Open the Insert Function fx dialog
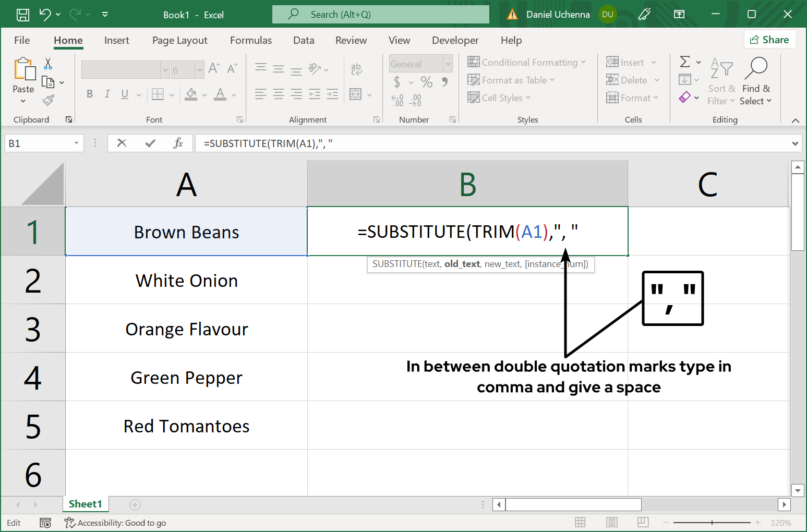 [178, 143]
